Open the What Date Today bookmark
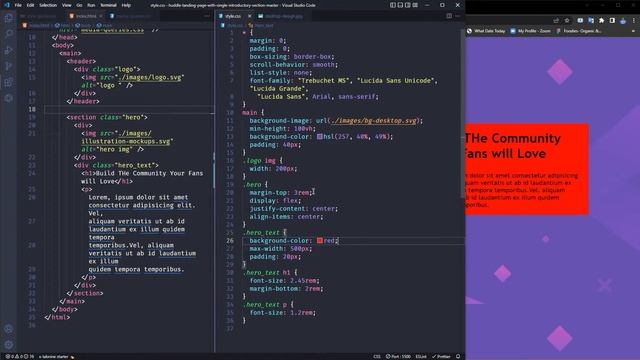Screen dimensions: 640x360 pyautogui.click(x=486, y=31)
